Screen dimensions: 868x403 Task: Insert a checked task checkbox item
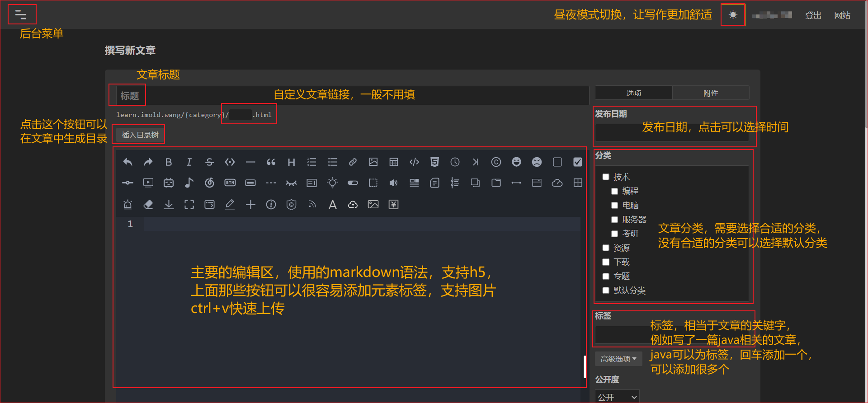(578, 162)
